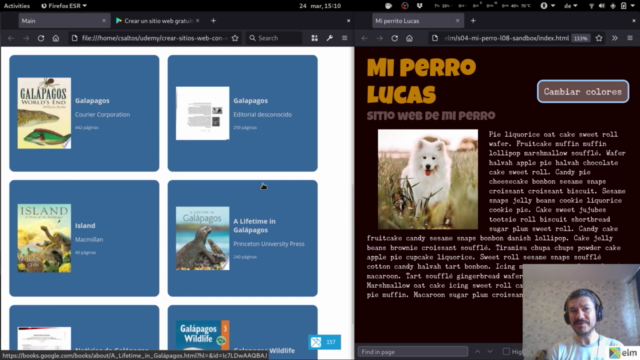Switch to 'Crear un sitio web gratuito' tab
The image size is (640, 360).
coord(158,20)
